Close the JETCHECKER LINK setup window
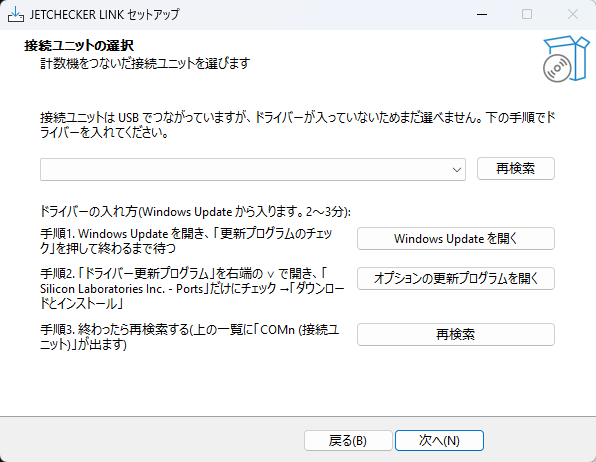 572,14
